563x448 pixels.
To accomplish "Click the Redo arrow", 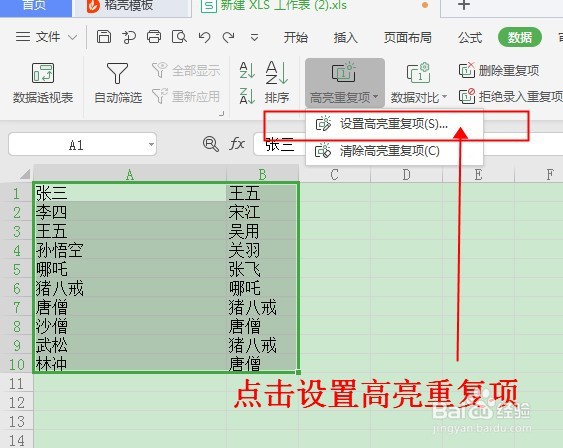I will (x=228, y=37).
